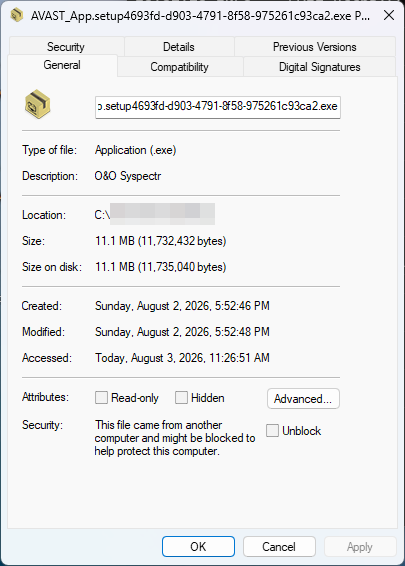Open the Details tab

pyautogui.click(x=179, y=47)
